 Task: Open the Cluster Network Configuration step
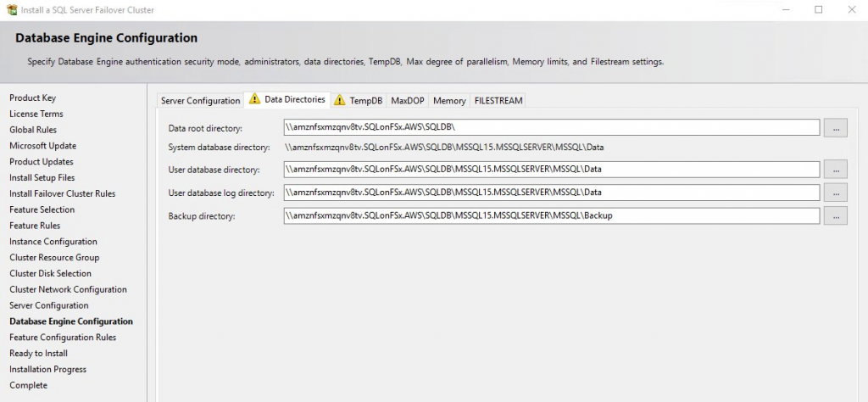tap(68, 289)
